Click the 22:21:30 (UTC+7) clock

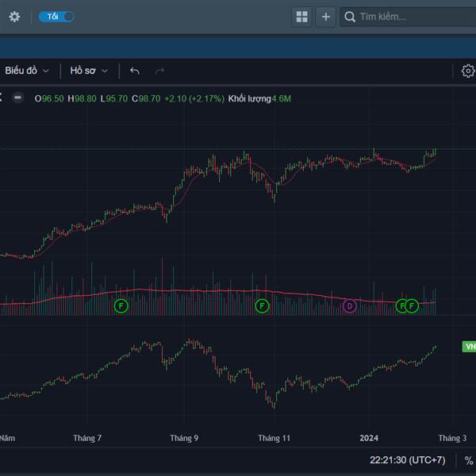coord(408,460)
